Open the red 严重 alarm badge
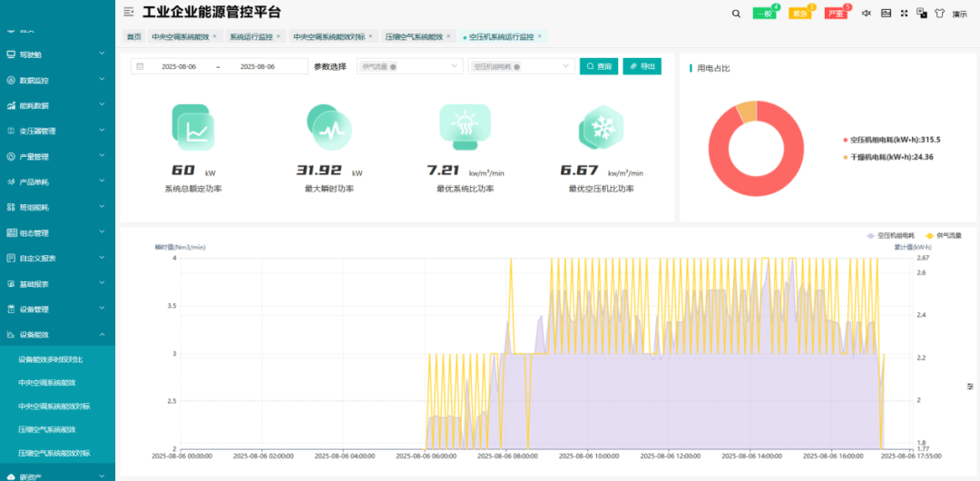Screen dimensions: 980x481 (836, 14)
